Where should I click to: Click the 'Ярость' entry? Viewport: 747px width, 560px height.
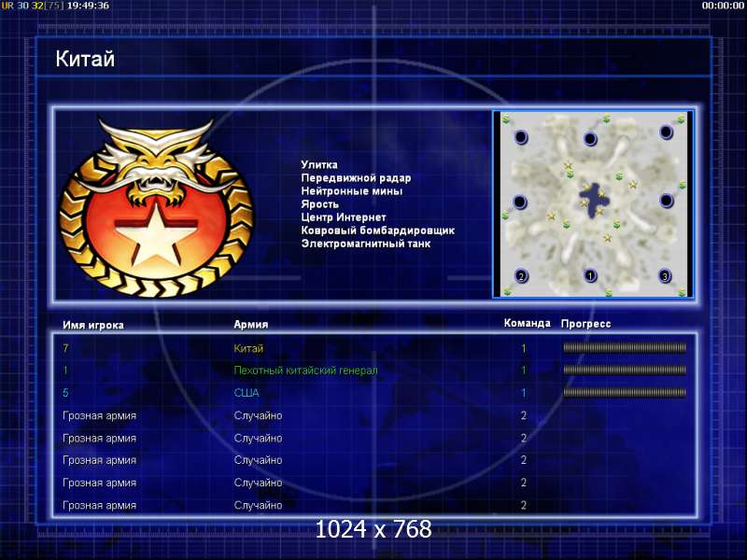[319, 204]
